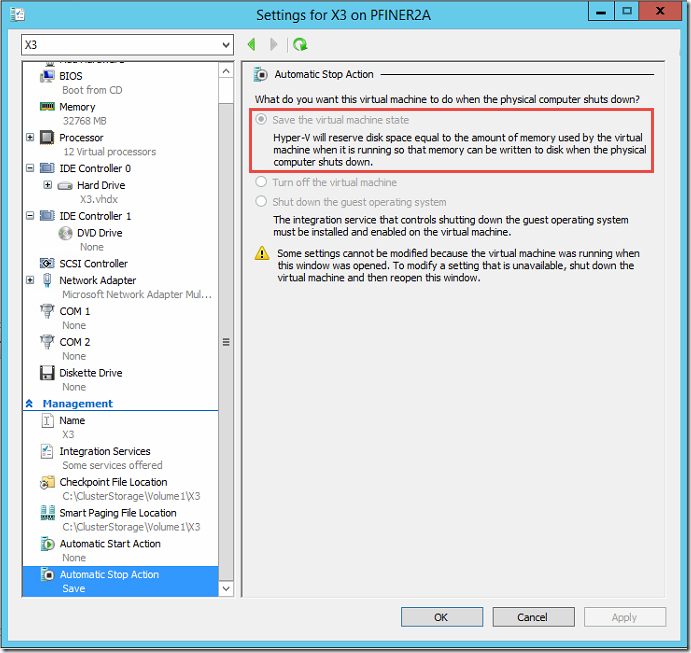Expand the Network Adapter node

pyautogui.click(x=30, y=280)
